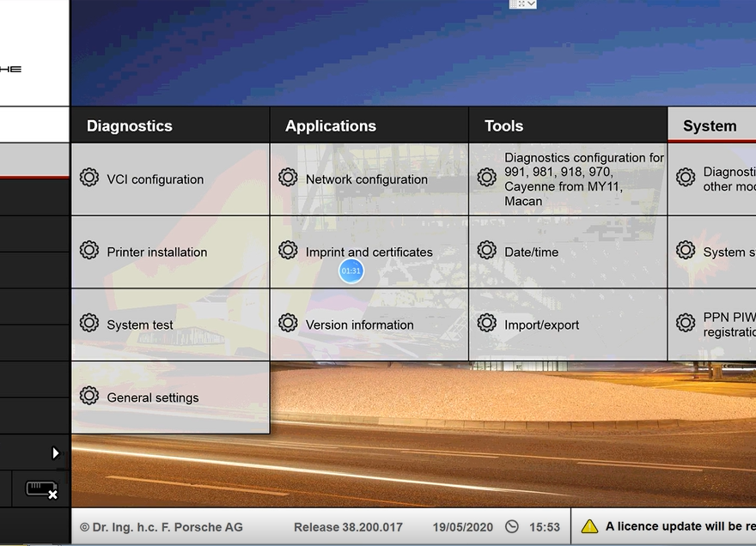The image size is (756, 546).
Task: Click the General settings gear icon
Action: [x=89, y=396]
